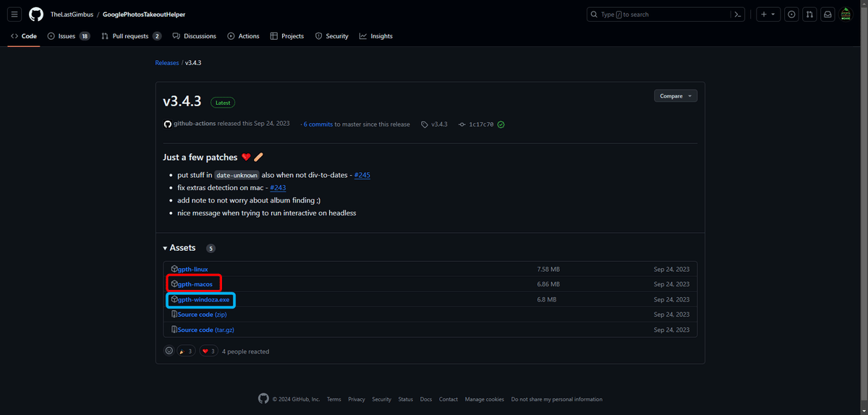
Task: Download the gpth-linux asset
Action: (x=192, y=269)
